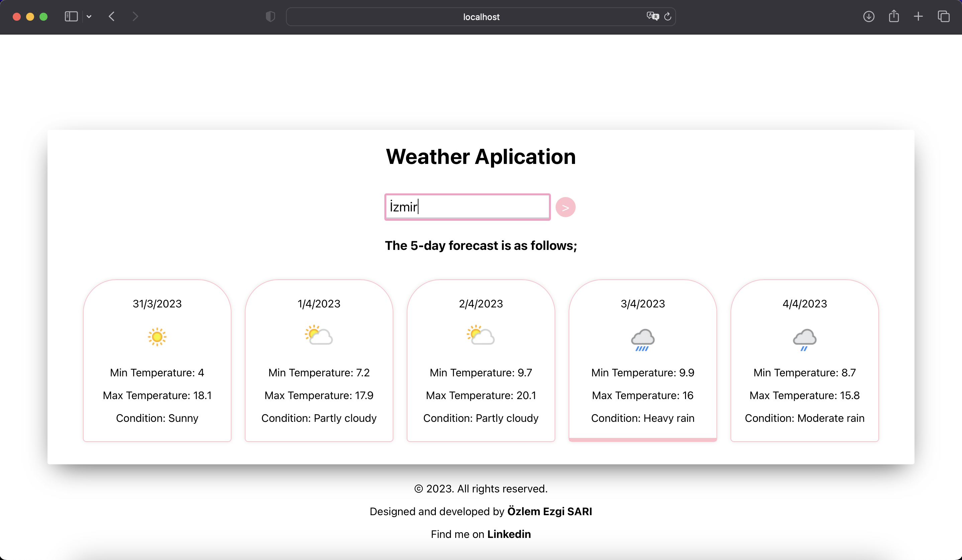Go back to the previous page
This screenshot has height=560, width=962.
111,16
